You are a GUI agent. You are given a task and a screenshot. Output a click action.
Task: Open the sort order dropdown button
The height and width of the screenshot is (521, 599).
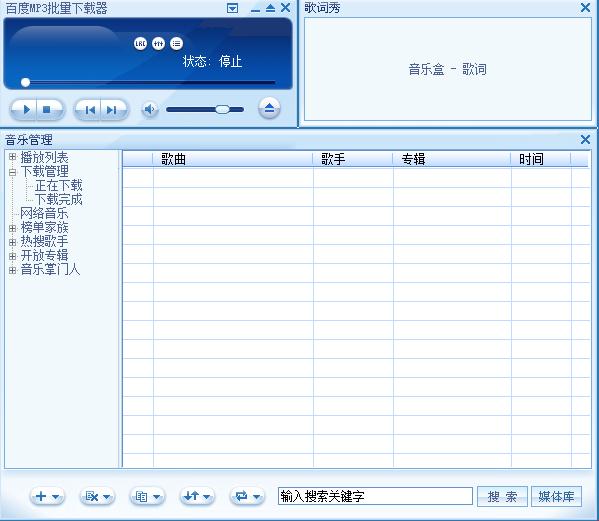197,496
